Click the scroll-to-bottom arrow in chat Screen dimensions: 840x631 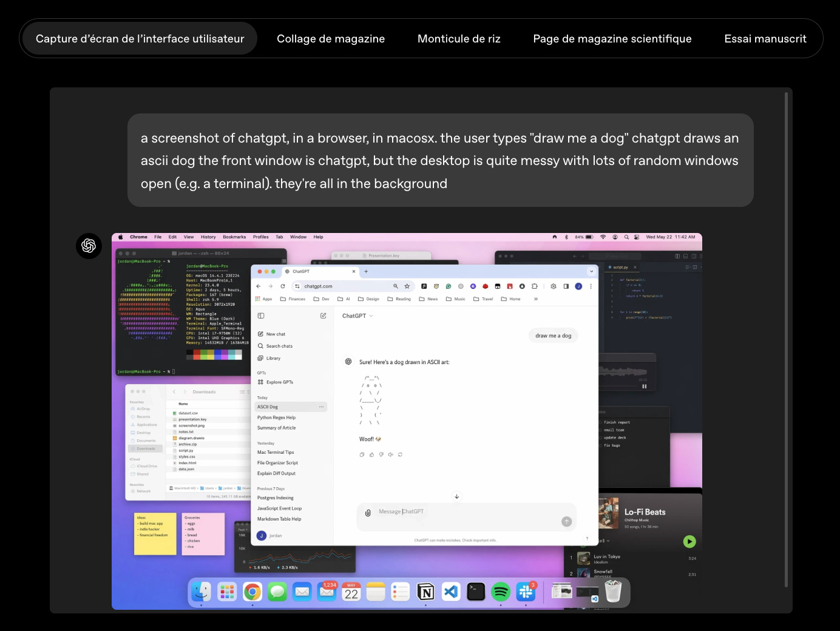(457, 496)
